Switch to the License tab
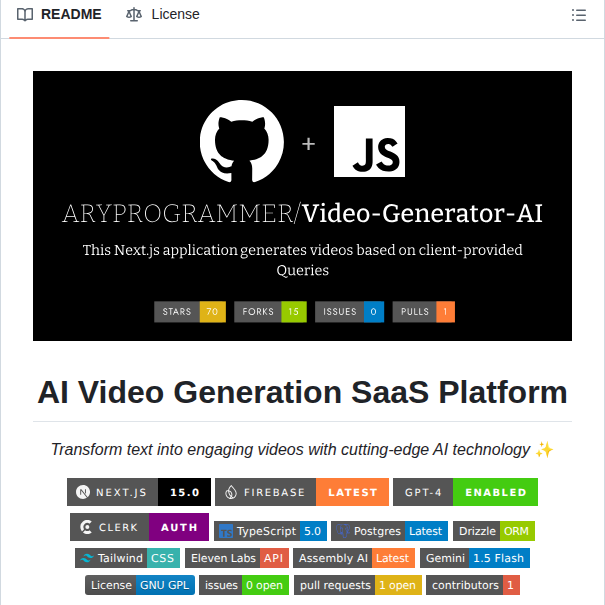Screen dimensions: 605x605 162,15
